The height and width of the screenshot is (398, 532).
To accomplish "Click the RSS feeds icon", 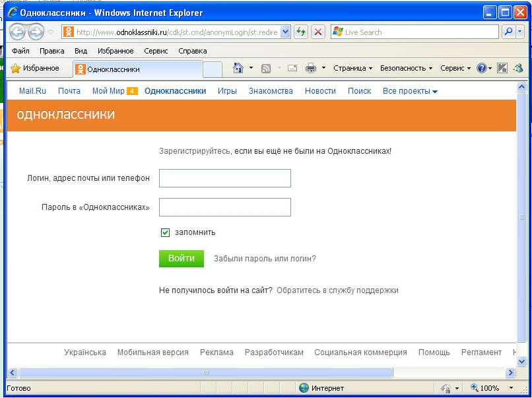I will click(265, 69).
